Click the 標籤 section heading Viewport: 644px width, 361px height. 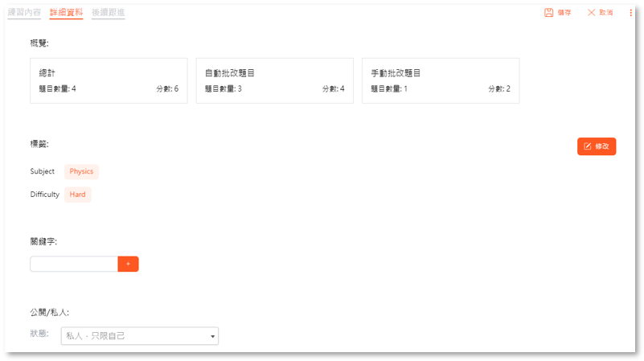pyautogui.click(x=39, y=144)
